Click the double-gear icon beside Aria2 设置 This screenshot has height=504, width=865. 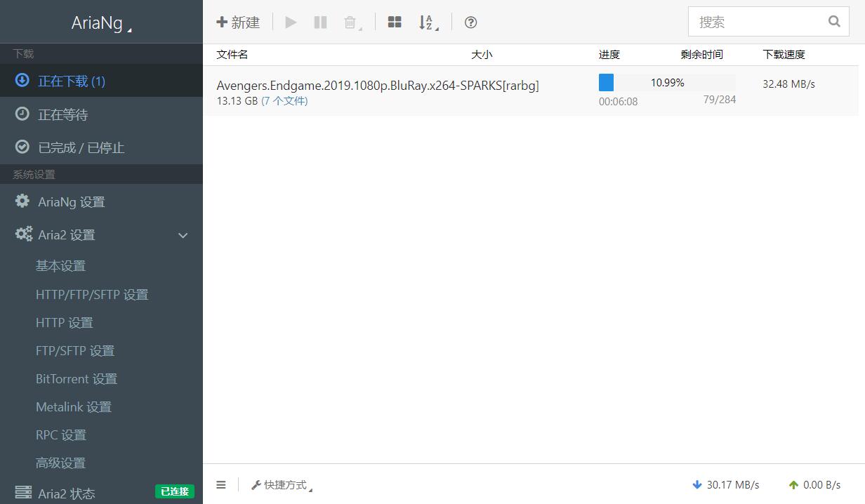tap(24, 234)
